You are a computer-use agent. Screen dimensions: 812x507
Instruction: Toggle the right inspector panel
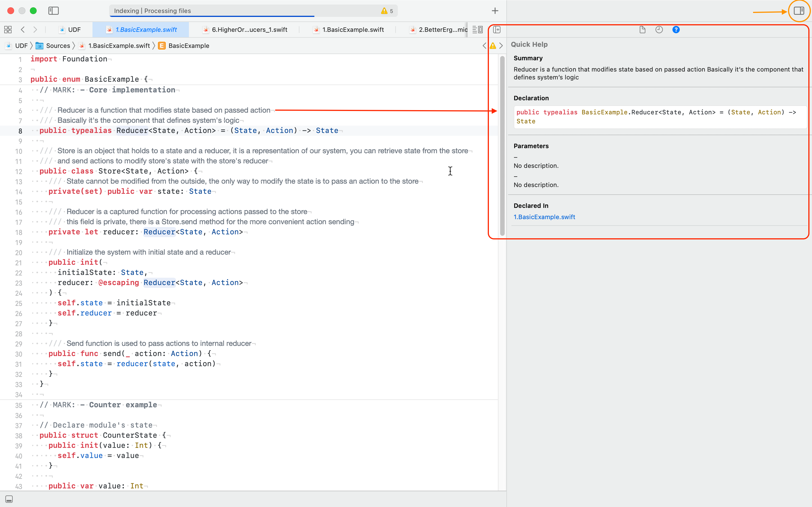[x=798, y=11]
